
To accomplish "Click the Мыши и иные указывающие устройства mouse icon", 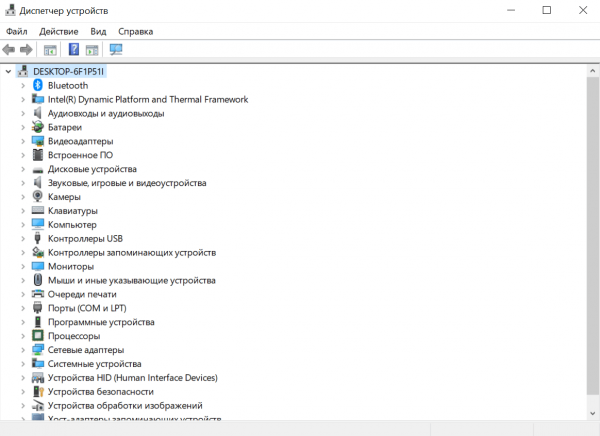I will [x=38, y=280].
